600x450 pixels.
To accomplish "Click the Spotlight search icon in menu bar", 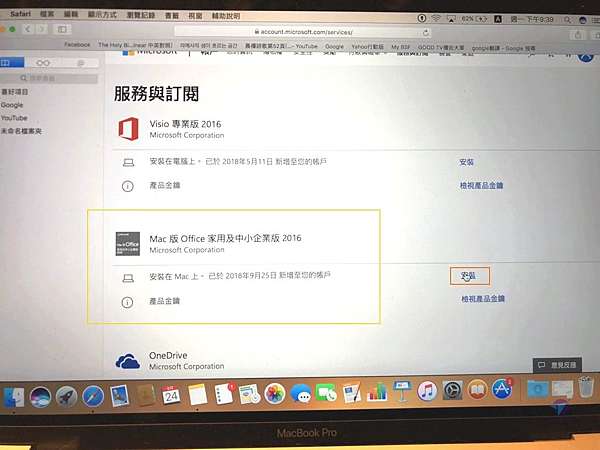I will [x=567, y=20].
